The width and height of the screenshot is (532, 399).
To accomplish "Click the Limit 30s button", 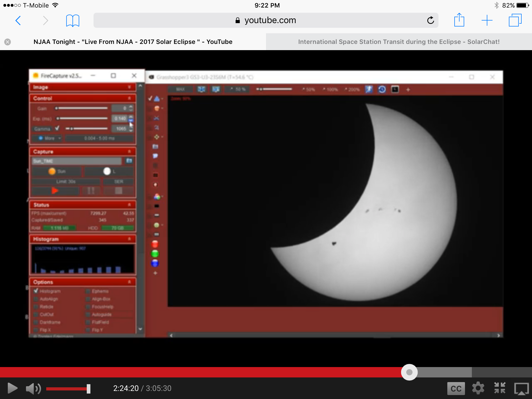I will coord(66,182).
